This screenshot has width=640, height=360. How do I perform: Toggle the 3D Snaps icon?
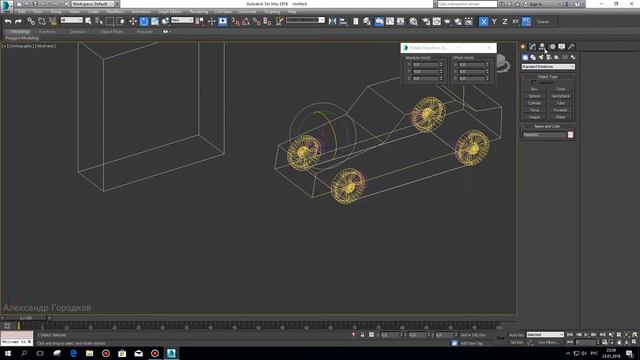pos(236,21)
